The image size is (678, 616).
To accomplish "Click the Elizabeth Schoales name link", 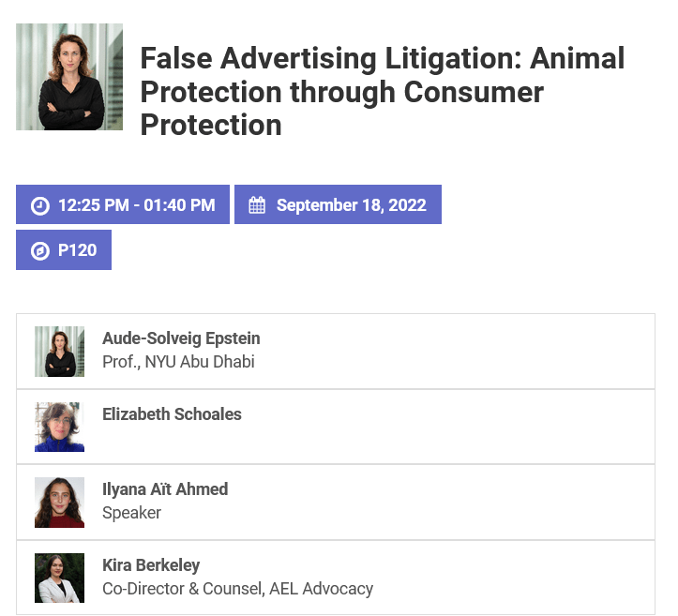I will [172, 414].
